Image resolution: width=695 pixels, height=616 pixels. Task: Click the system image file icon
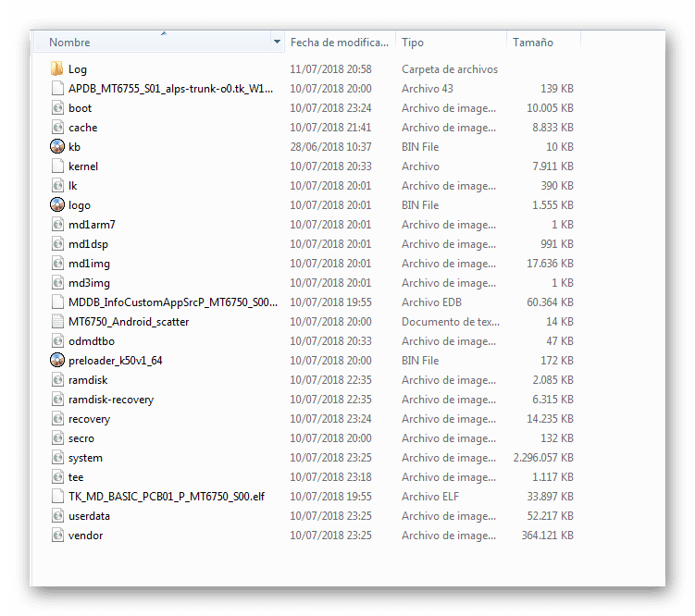pyautogui.click(x=57, y=458)
